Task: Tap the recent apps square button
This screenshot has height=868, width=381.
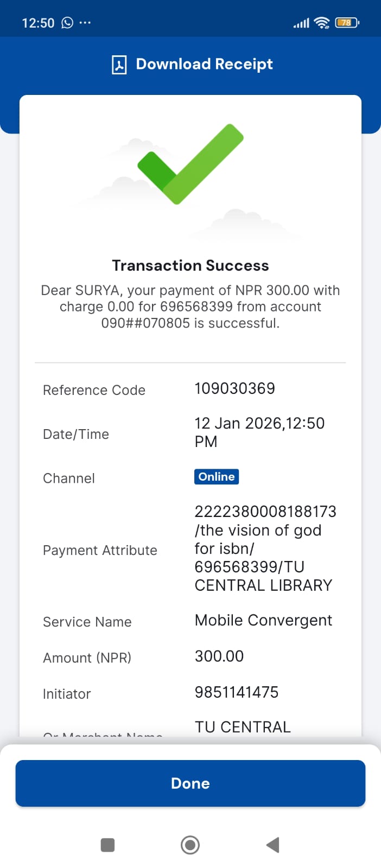Action: click(x=107, y=845)
